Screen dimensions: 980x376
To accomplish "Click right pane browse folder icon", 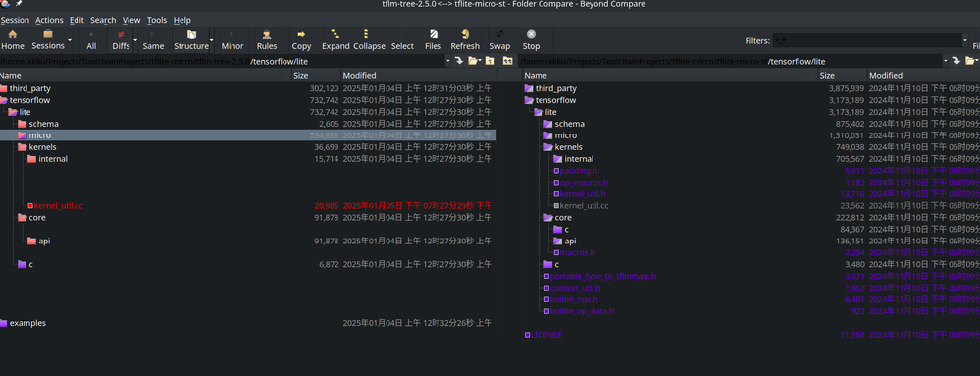I will [x=972, y=61].
